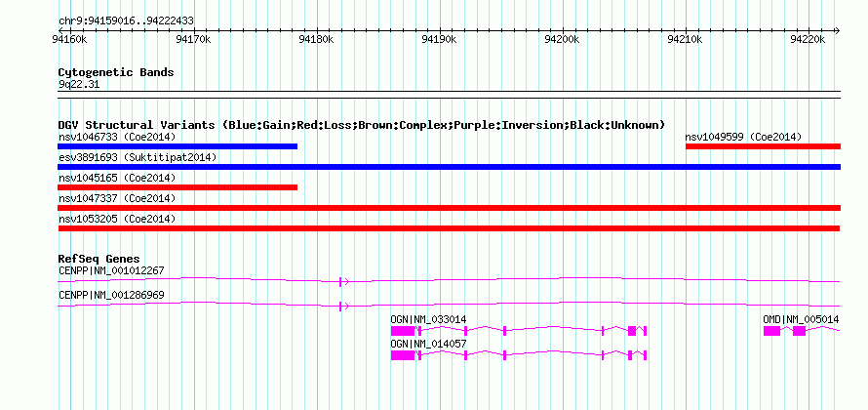Click the blue esv3891693 gain bar

449,167
